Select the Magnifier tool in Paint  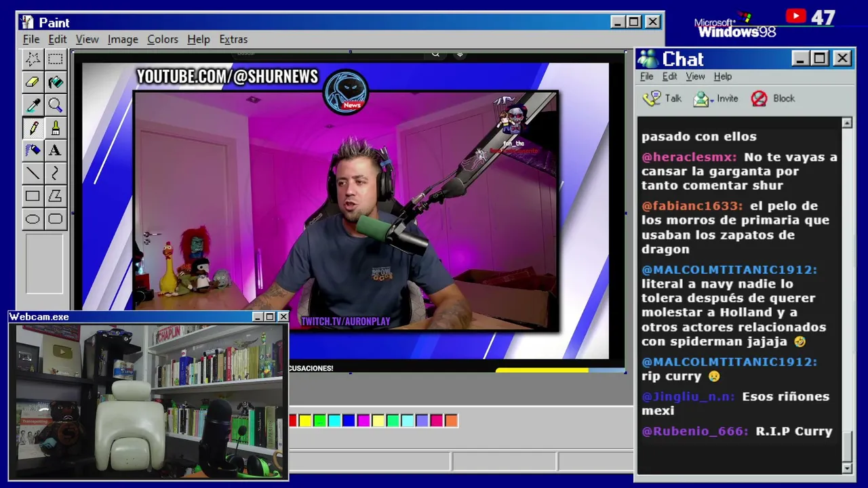56,105
